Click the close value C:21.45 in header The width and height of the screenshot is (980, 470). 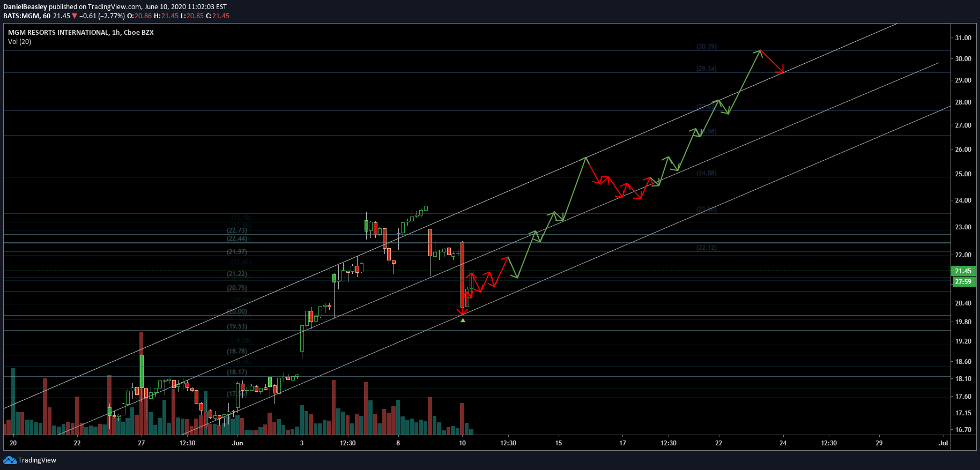(218, 16)
